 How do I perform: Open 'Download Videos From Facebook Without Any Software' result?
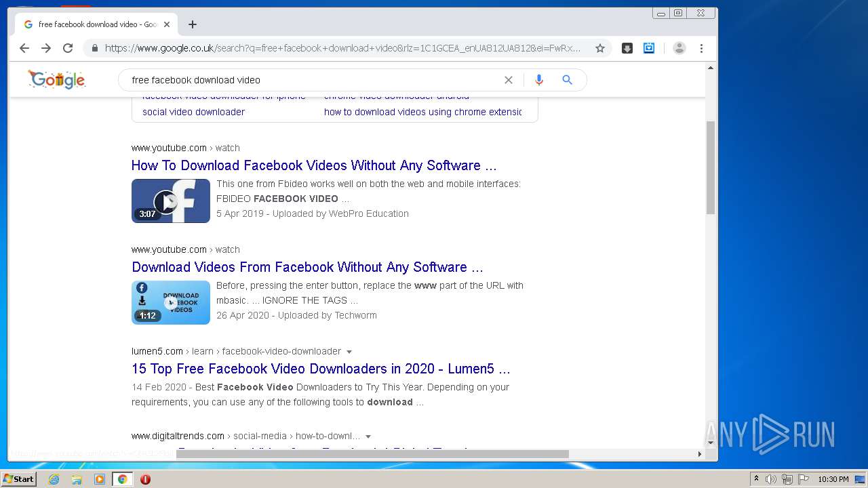[307, 267]
